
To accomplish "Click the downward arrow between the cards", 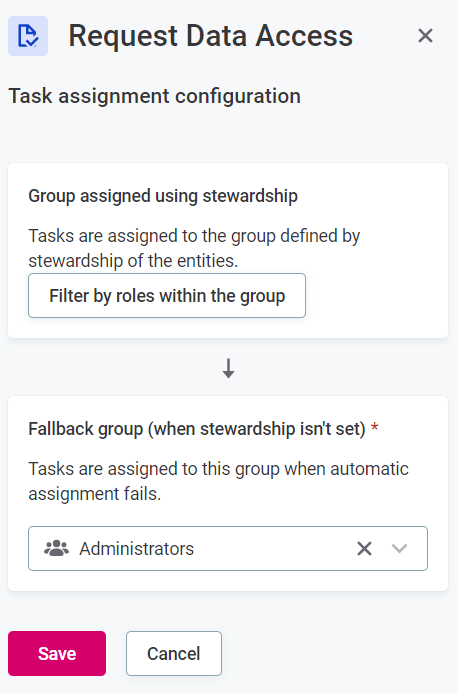I will (228, 368).
